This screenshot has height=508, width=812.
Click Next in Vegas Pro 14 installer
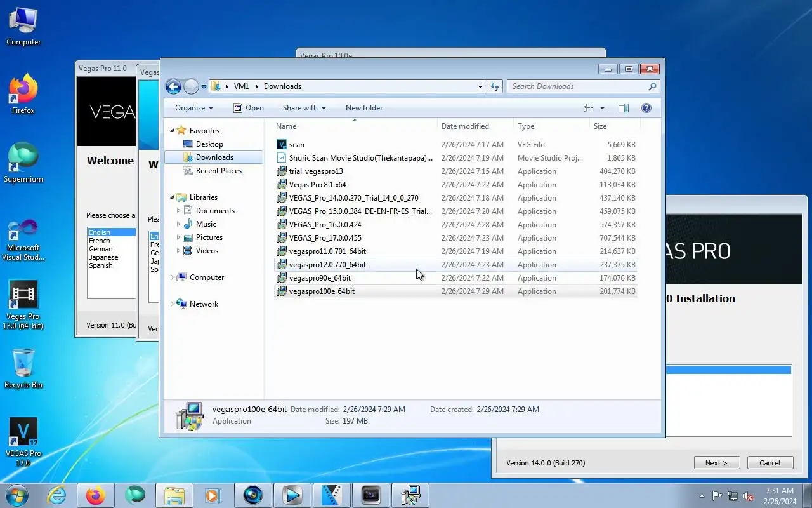point(717,463)
